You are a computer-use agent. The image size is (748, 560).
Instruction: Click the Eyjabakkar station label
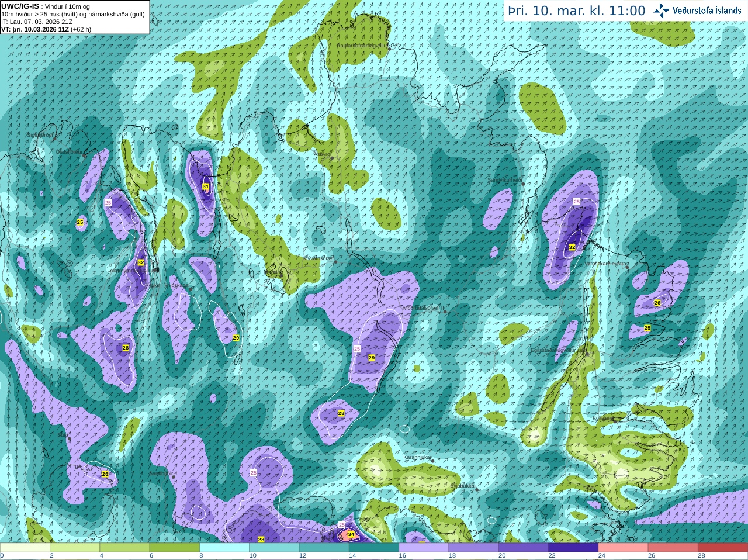click(463, 486)
